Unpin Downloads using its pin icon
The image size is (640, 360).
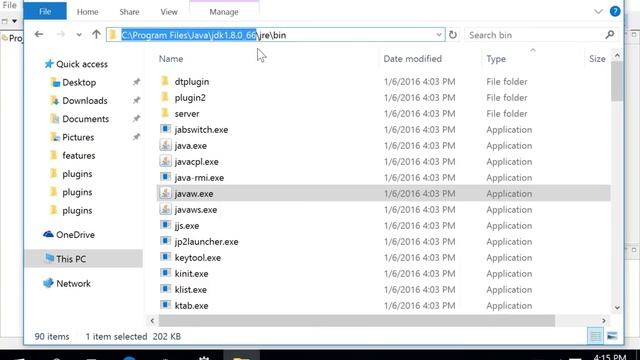[136, 100]
